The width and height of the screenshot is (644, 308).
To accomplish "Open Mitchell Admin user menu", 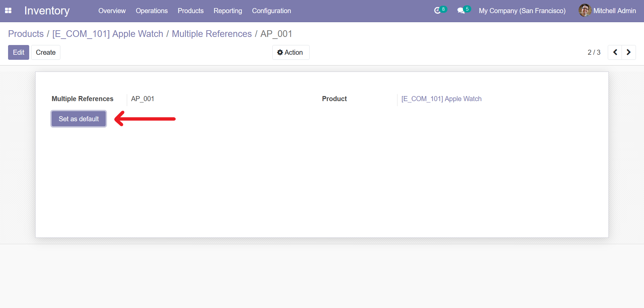I will pyautogui.click(x=607, y=11).
